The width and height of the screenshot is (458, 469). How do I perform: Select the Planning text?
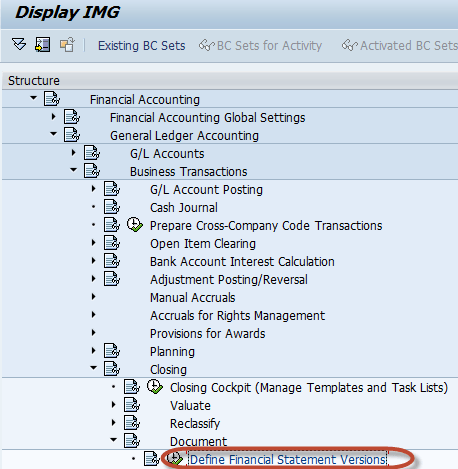tap(172, 352)
